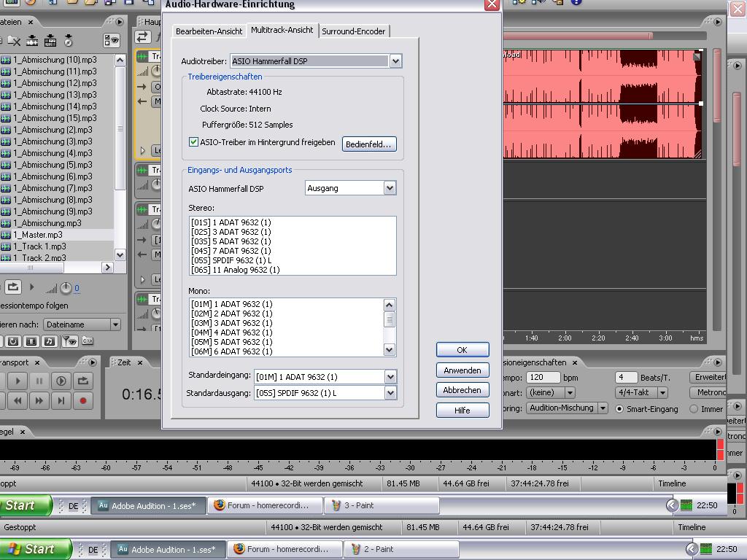Open the ASIO Bedienfeld... control panel

point(368,144)
